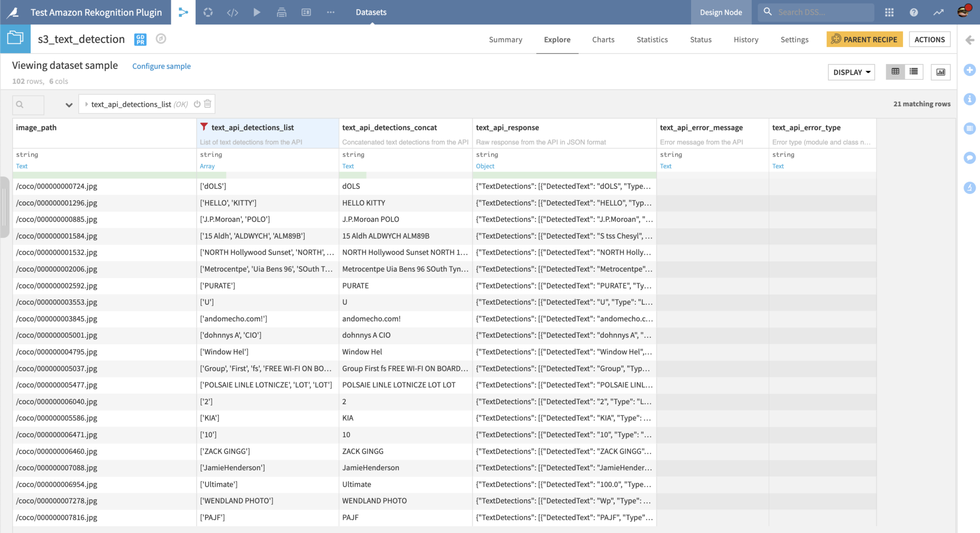This screenshot has width=980, height=533.
Task: Switch to the Charts tab
Action: [603, 39]
